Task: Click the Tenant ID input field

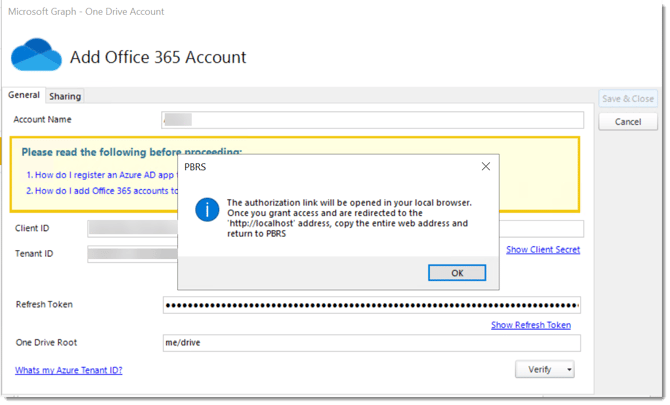Action: (x=132, y=254)
